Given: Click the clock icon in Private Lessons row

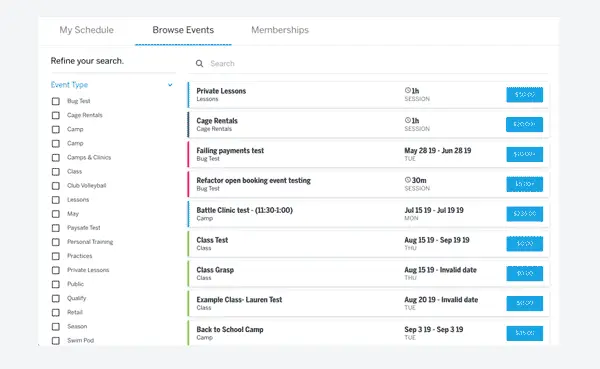Looking at the screenshot, I should (408, 90).
